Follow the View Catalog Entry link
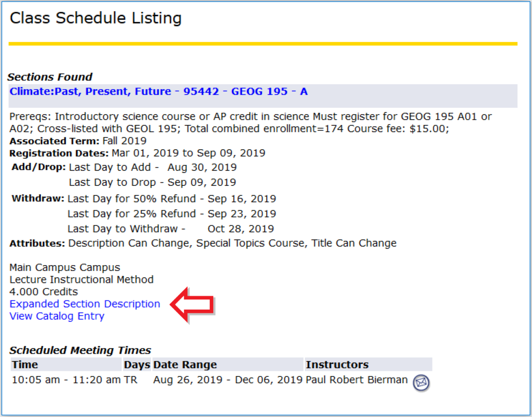The width and height of the screenshot is (532, 417). 57,316
